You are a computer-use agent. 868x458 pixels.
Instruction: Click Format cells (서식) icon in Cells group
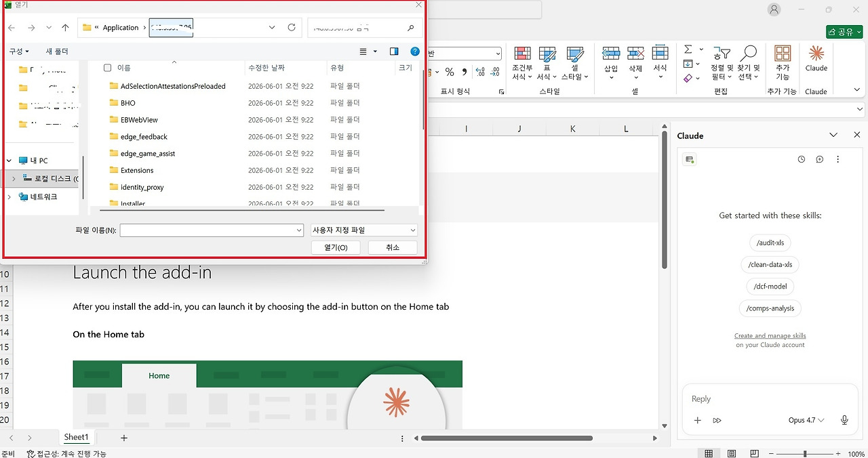coord(660,54)
